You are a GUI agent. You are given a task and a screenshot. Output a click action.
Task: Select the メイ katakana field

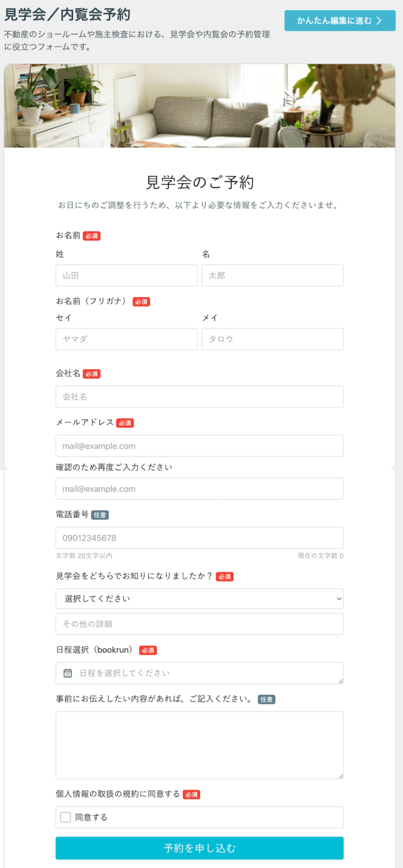pos(273,339)
